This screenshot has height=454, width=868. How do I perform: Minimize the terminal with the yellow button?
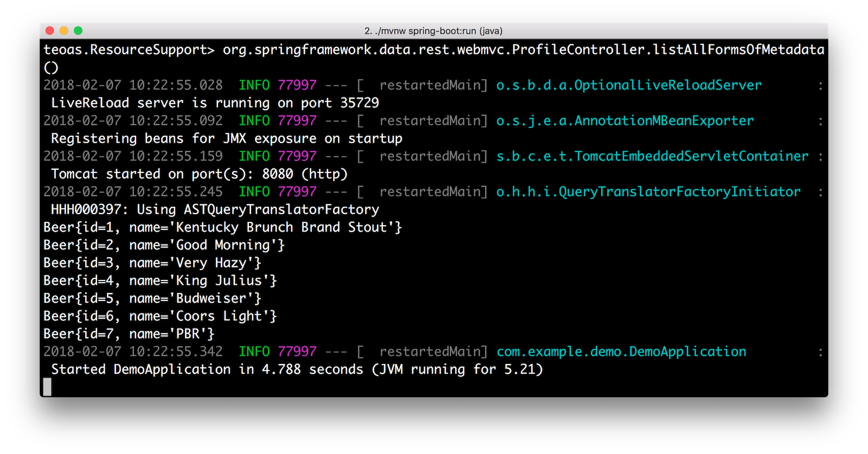64,31
